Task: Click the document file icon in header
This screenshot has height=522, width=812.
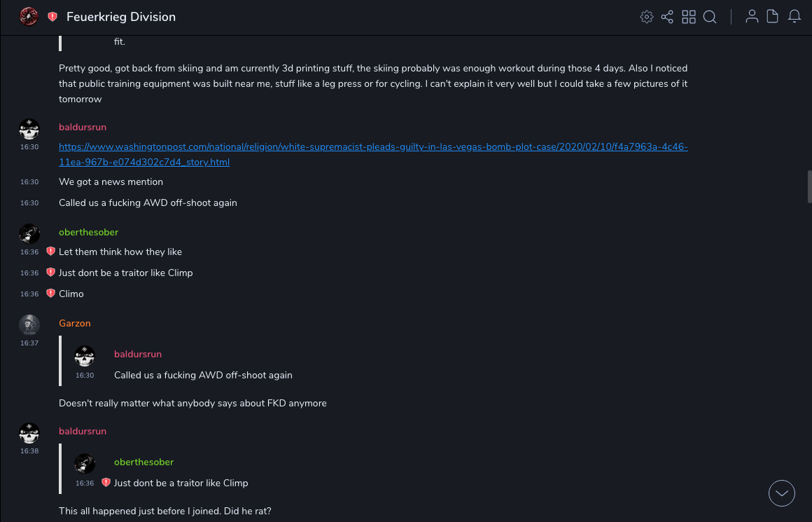Action: 773,17
